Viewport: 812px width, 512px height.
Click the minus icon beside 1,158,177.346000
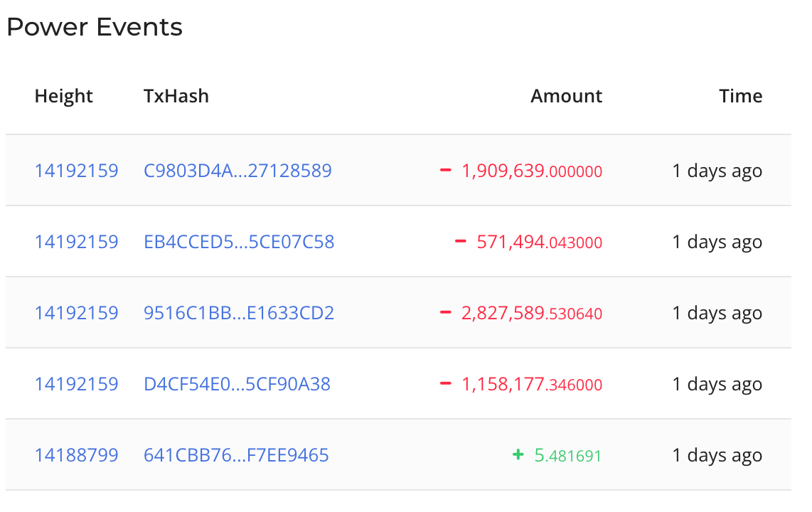(445, 383)
